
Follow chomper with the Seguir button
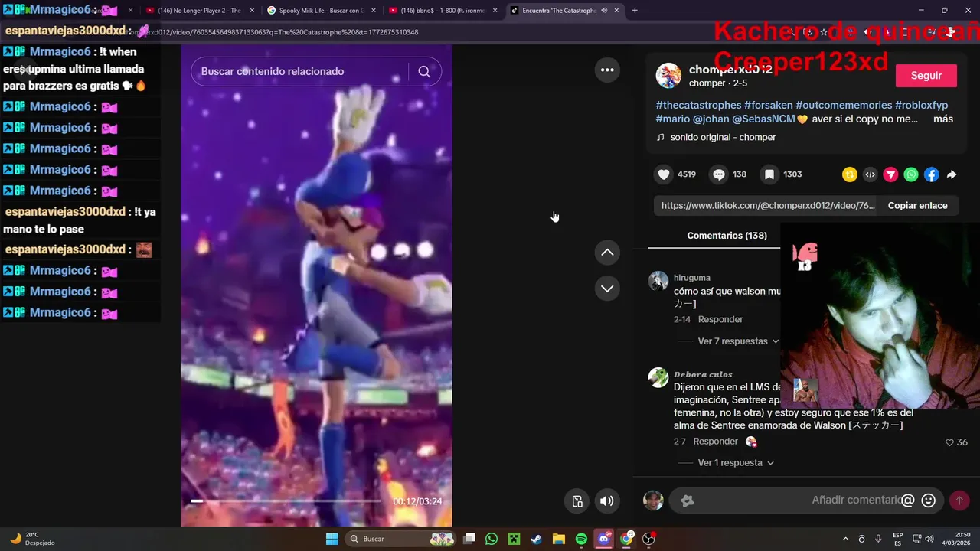click(926, 76)
